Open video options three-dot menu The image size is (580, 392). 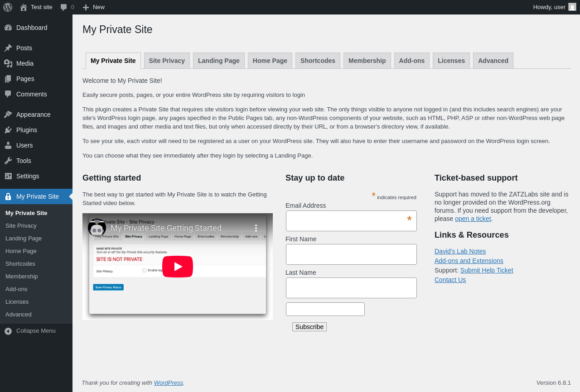click(256, 228)
